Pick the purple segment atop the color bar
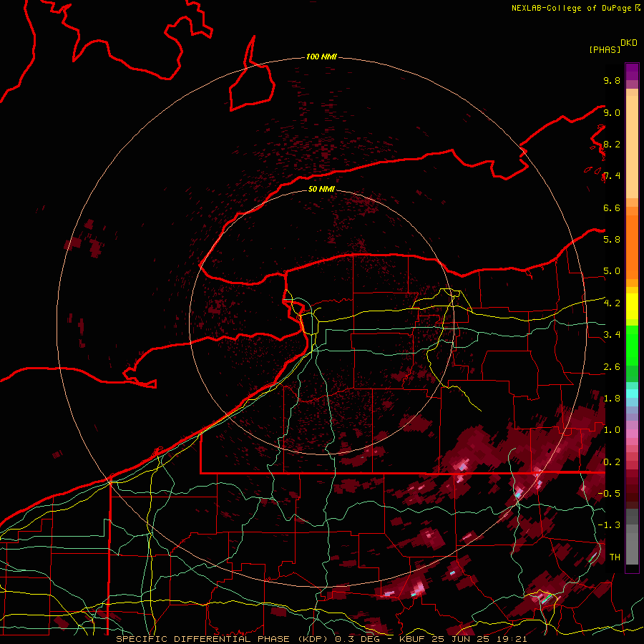644x644 pixels. 632,72
